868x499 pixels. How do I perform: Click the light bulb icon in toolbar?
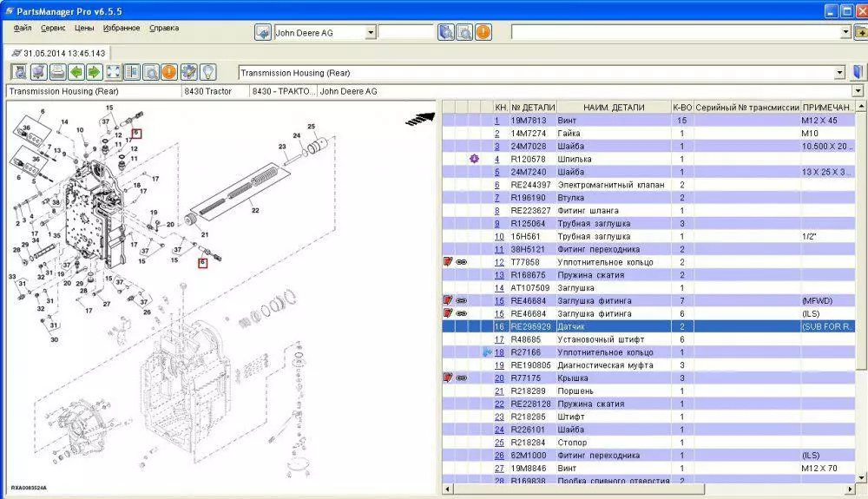click(x=208, y=72)
